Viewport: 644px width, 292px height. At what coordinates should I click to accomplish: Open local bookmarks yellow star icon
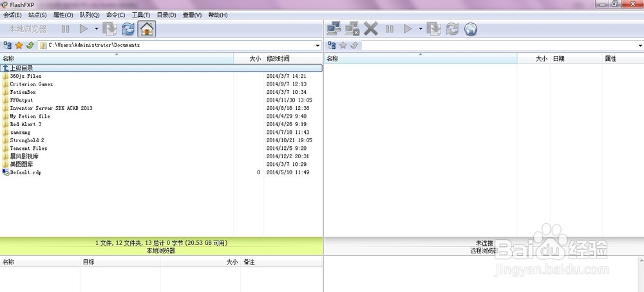coord(19,45)
